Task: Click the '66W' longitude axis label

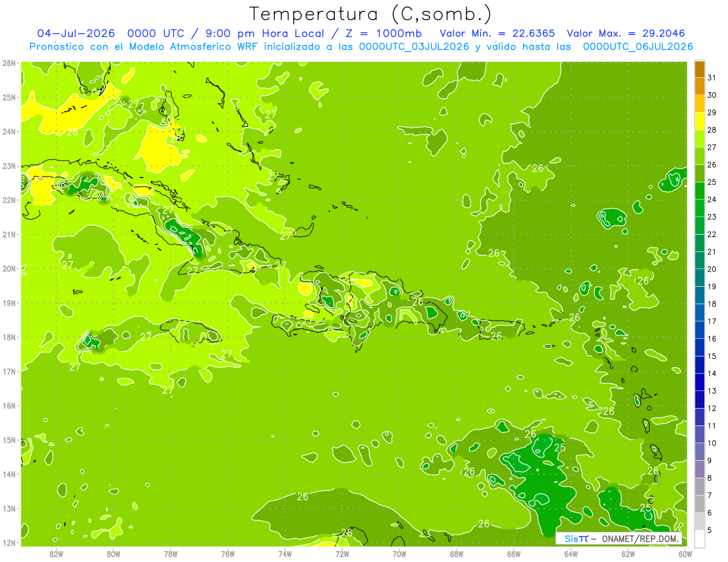Action: click(513, 554)
